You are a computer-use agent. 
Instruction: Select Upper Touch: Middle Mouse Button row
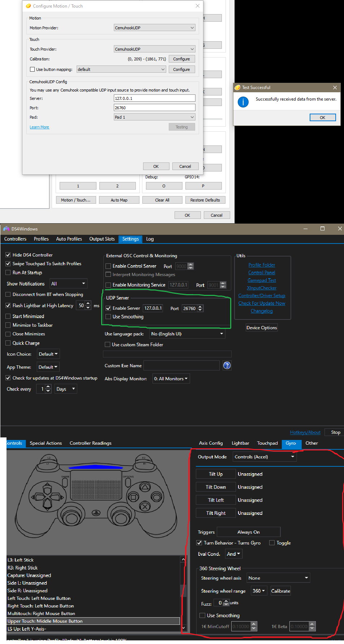[93, 621]
